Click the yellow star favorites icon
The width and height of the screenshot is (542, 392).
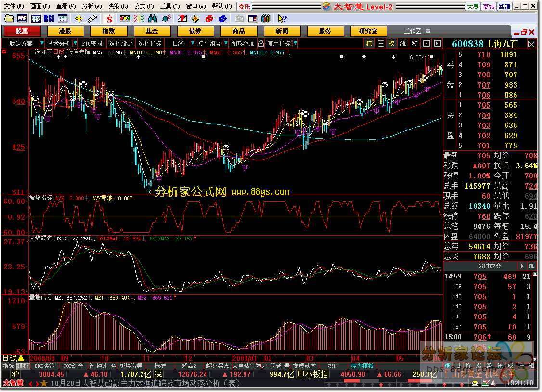[44, 383]
